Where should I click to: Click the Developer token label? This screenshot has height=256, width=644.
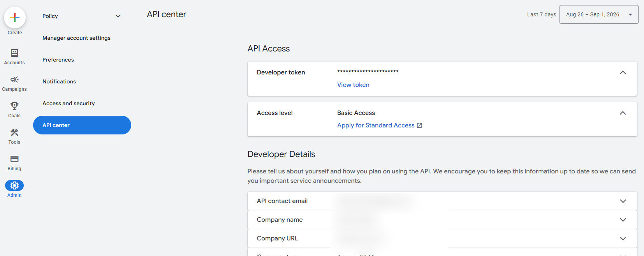[x=281, y=72]
